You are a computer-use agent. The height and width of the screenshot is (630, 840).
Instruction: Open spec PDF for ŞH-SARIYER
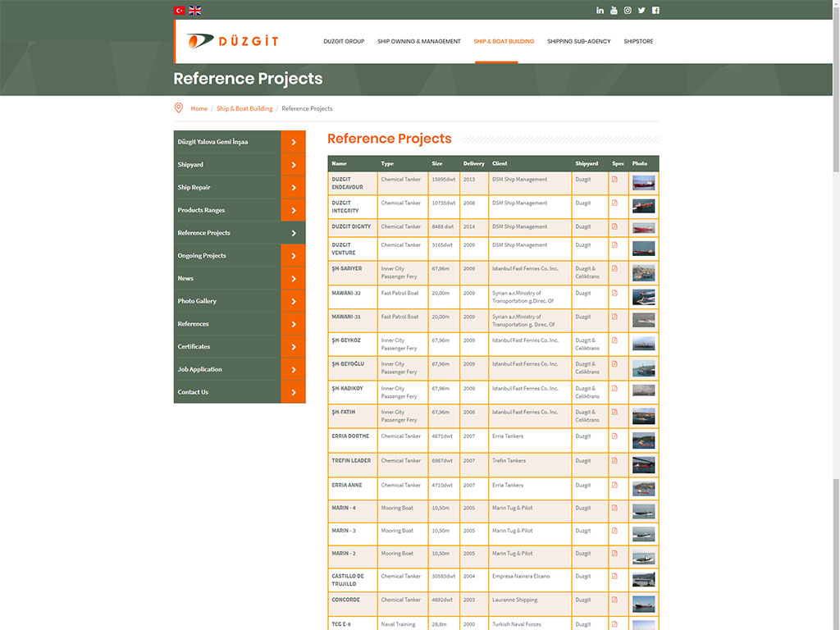[615, 268]
